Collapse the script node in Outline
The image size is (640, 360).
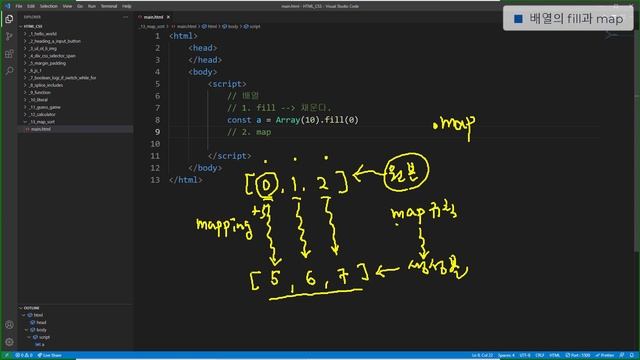29,337
